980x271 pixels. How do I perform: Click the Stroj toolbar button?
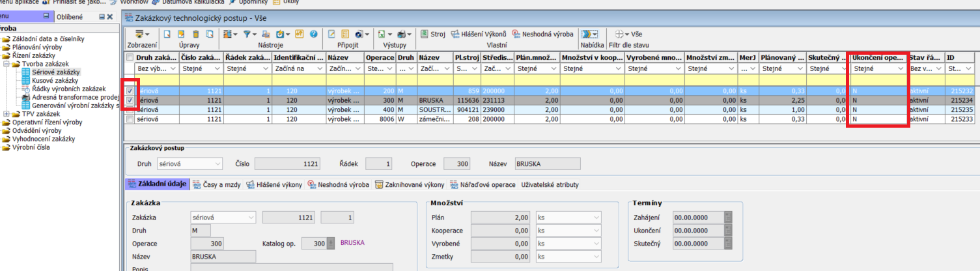click(x=432, y=34)
